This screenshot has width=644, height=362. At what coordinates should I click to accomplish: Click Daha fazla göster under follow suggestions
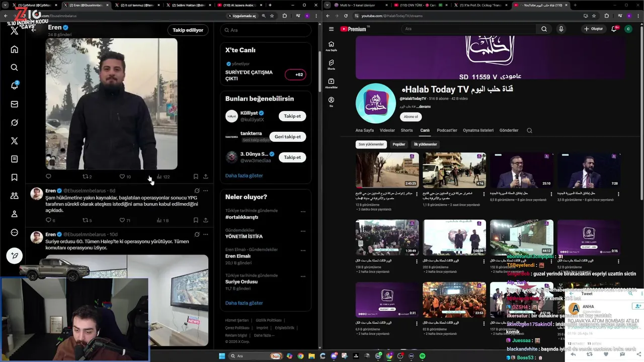click(244, 175)
